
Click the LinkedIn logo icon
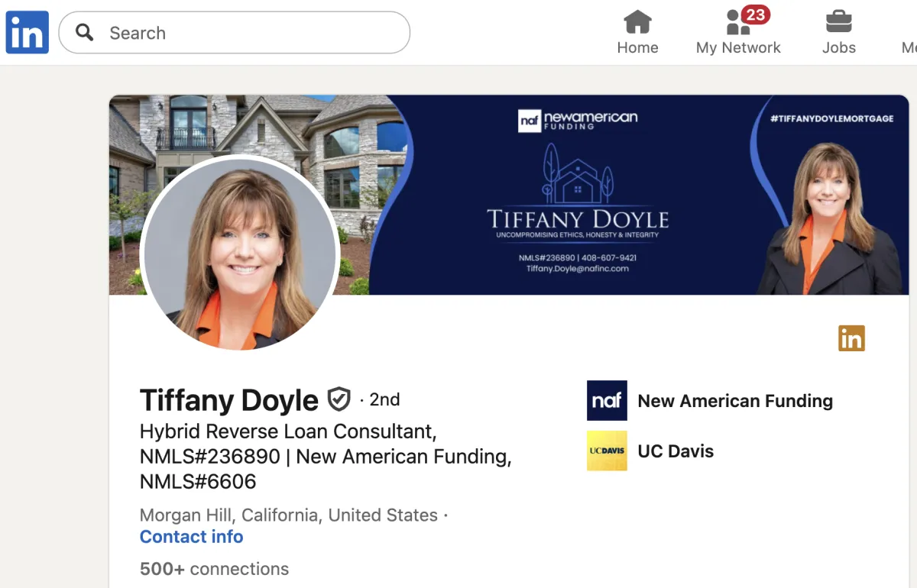pos(28,33)
